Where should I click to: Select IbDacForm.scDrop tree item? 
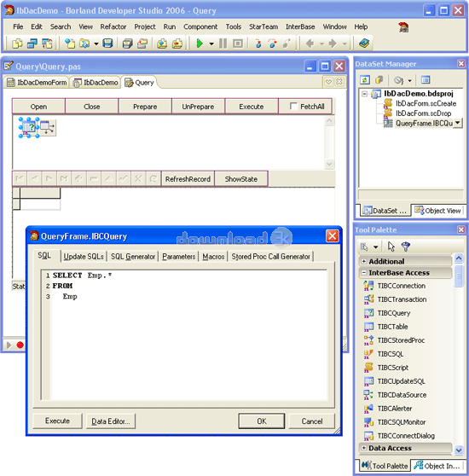coord(423,113)
